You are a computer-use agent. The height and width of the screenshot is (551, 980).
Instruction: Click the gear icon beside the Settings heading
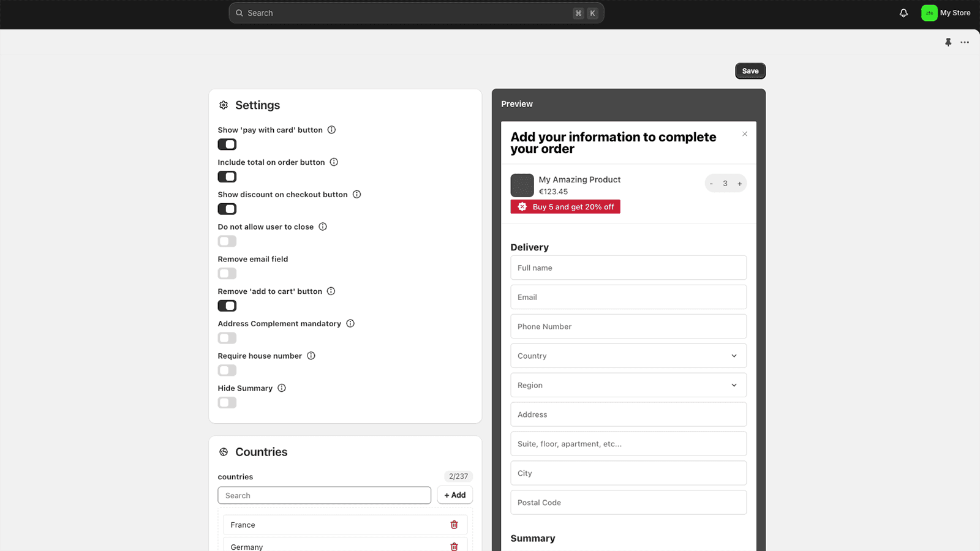[224, 105]
